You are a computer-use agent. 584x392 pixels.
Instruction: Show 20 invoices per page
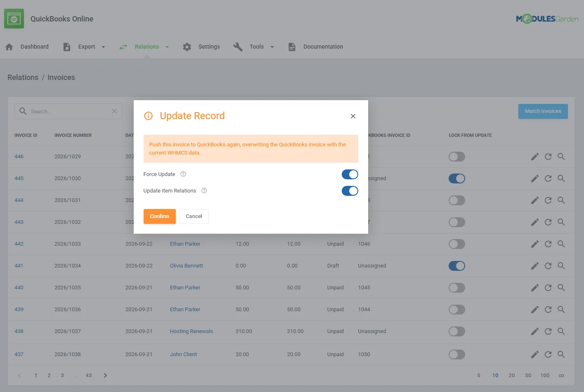click(512, 376)
